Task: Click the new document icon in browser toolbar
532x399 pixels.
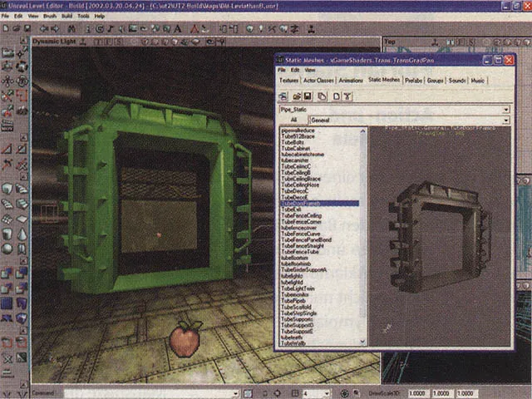Action: click(x=335, y=96)
